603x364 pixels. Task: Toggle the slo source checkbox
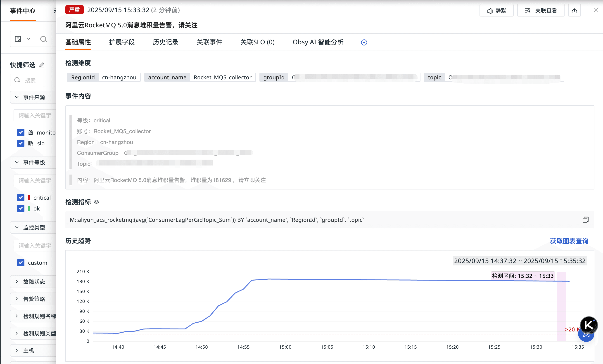click(21, 143)
